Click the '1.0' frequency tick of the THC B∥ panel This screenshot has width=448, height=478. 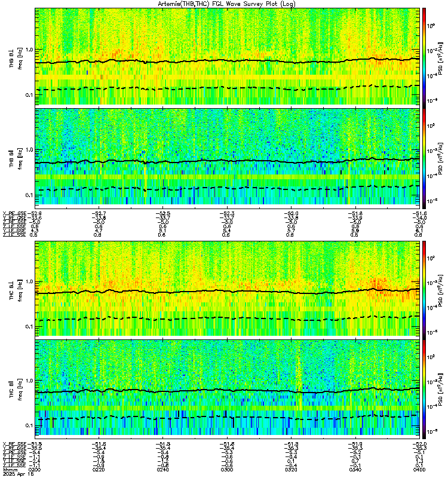[x=29, y=381]
